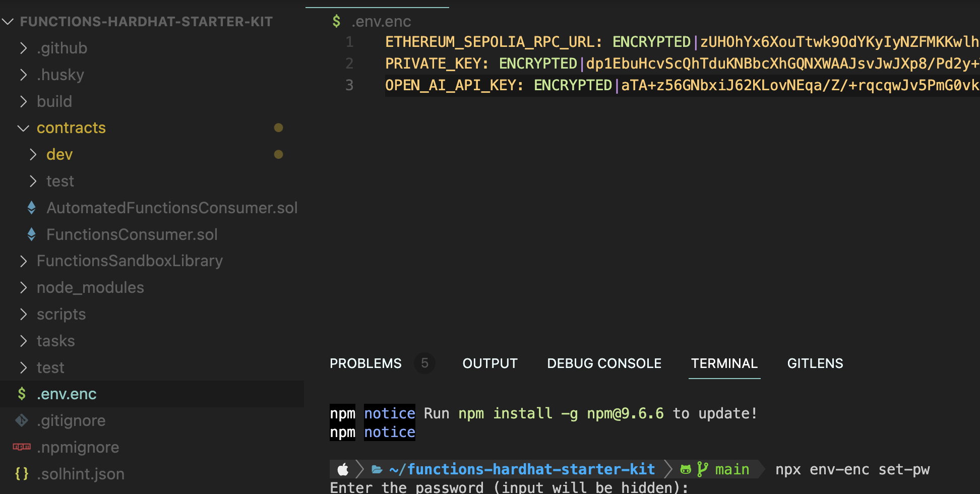This screenshot has width=980, height=494.
Task: Click the Solidity icon beside AutomatedFunctionsConsumer.sol
Action: 31,207
